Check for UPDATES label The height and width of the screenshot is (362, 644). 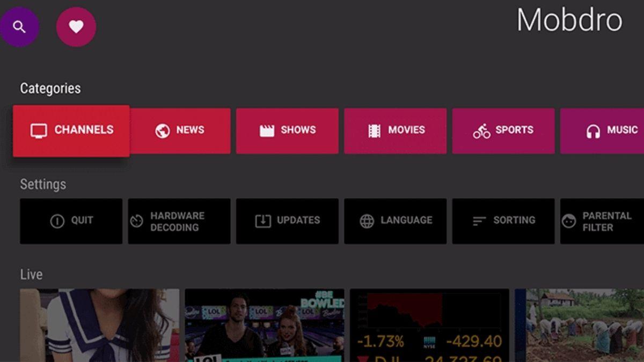(298, 220)
